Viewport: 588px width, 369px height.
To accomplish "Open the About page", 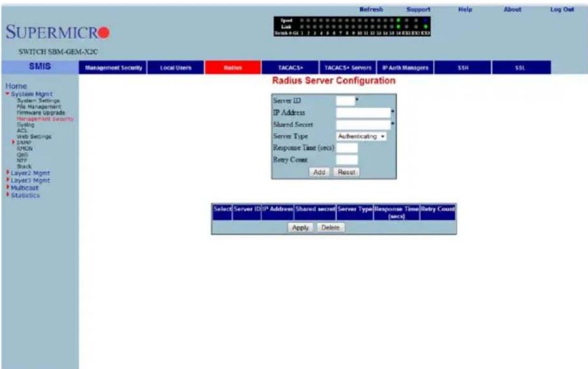I will coord(512,9).
